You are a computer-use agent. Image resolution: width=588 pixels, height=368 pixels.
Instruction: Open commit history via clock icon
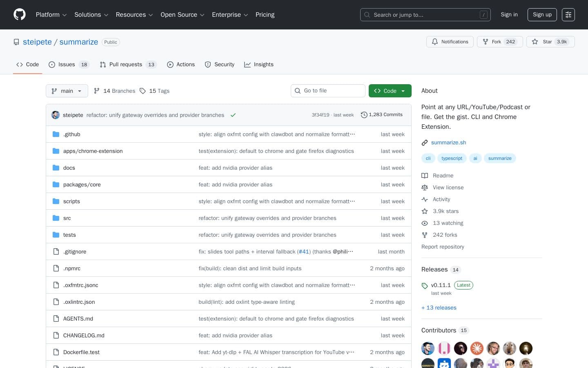click(x=364, y=114)
